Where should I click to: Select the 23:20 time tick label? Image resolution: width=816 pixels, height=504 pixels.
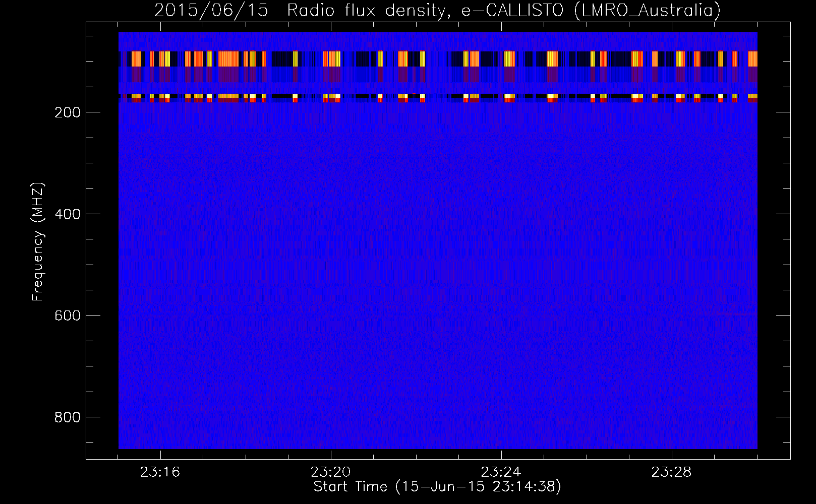[x=331, y=472]
